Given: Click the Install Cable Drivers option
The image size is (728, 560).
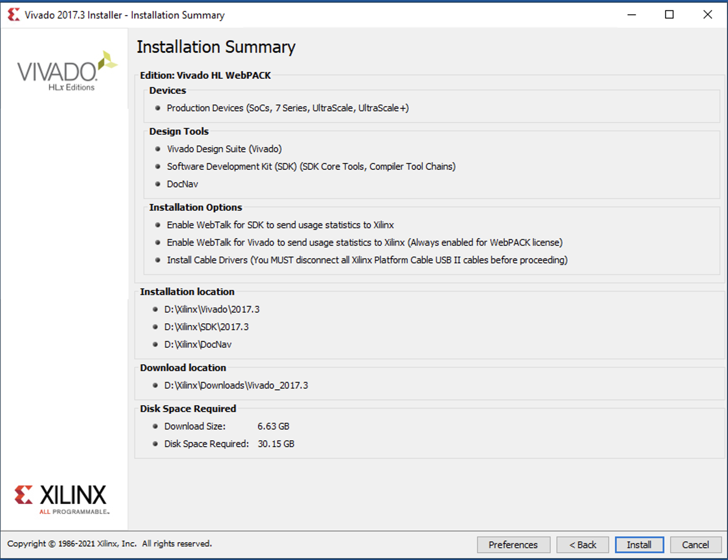Looking at the screenshot, I should click(367, 260).
